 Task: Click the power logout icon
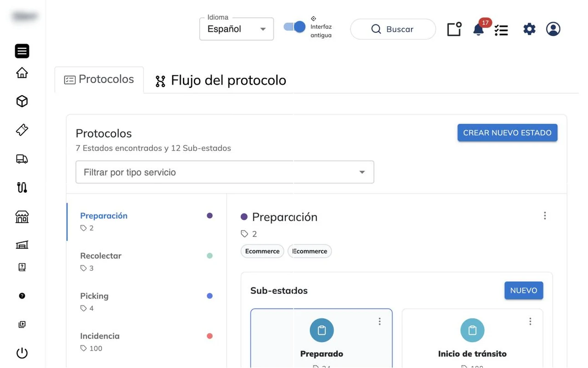point(22,353)
